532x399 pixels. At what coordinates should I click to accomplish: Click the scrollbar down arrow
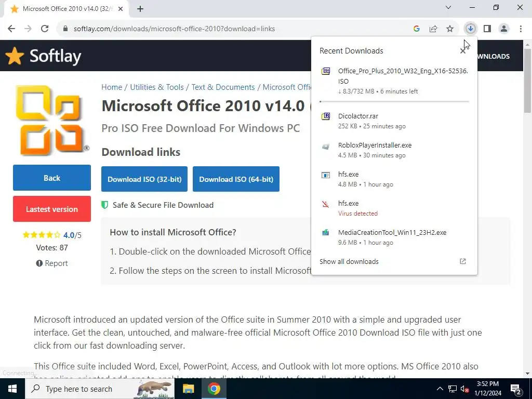click(527, 374)
